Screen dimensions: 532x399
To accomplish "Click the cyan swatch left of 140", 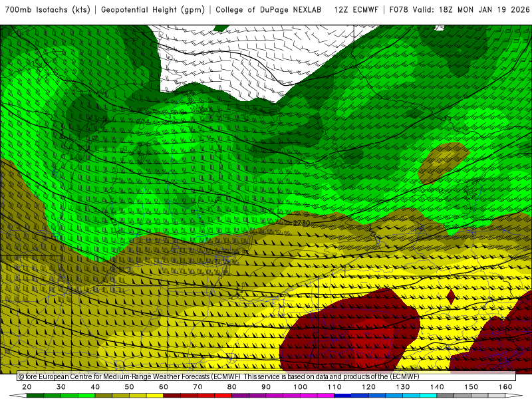I will (428, 396).
